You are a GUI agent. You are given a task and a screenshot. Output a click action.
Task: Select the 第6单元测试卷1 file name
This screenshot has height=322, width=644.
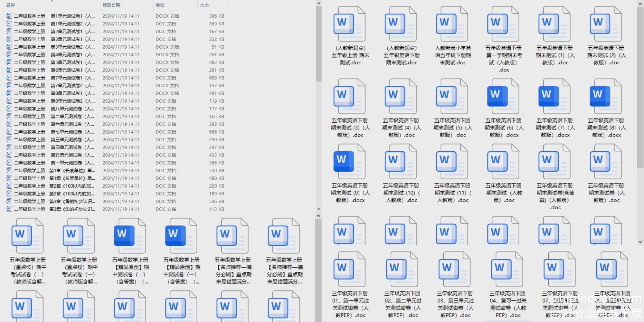[54, 70]
